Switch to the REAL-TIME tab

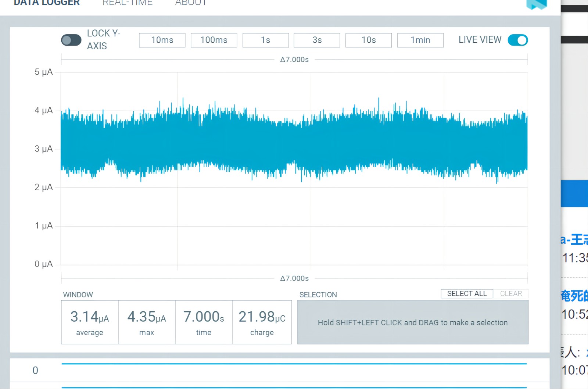127,3
